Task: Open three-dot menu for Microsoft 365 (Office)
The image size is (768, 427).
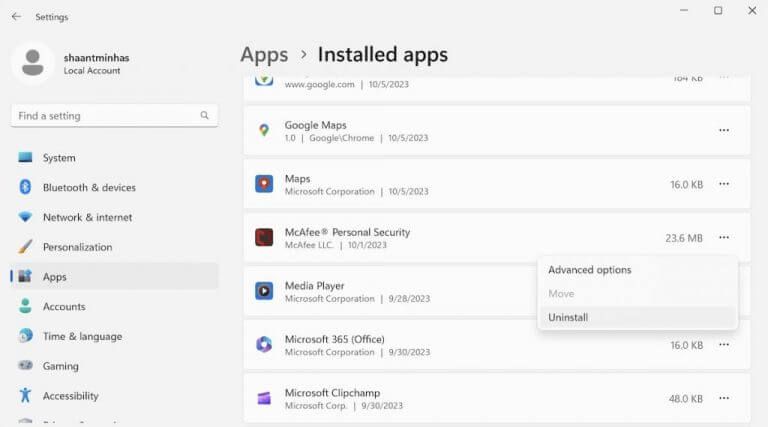Action: pyautogui.click(x=724, y=345)
